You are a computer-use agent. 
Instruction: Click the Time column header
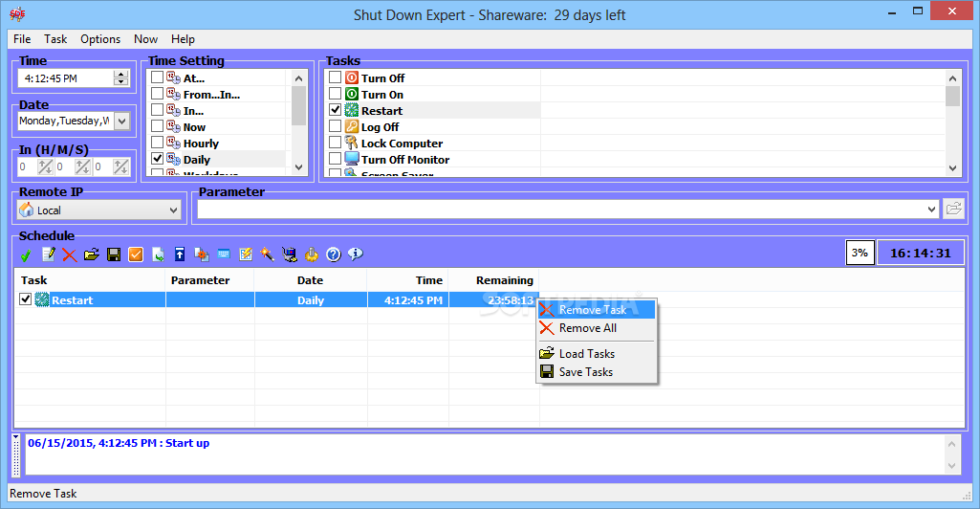tap(407, 280)
